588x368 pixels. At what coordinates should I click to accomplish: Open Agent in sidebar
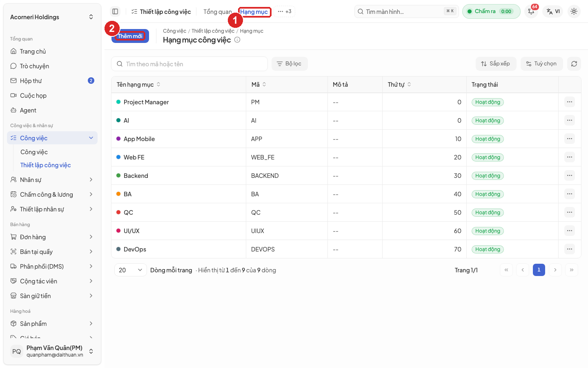click(x=52, y=110)
